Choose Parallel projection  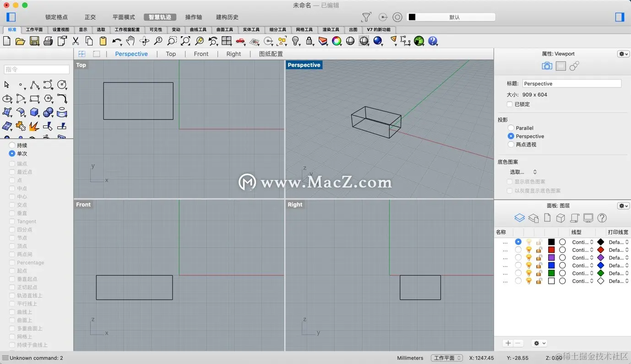(511, 128)
